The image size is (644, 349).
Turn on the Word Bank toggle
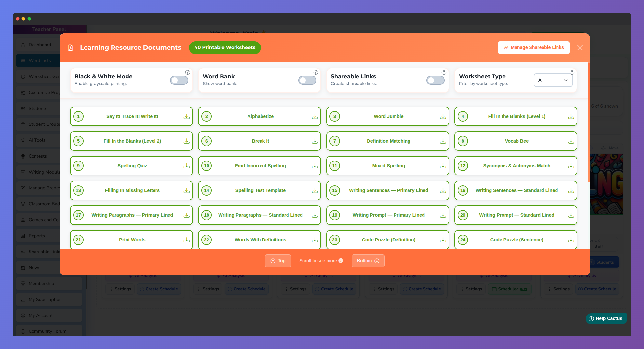[307, 80]
